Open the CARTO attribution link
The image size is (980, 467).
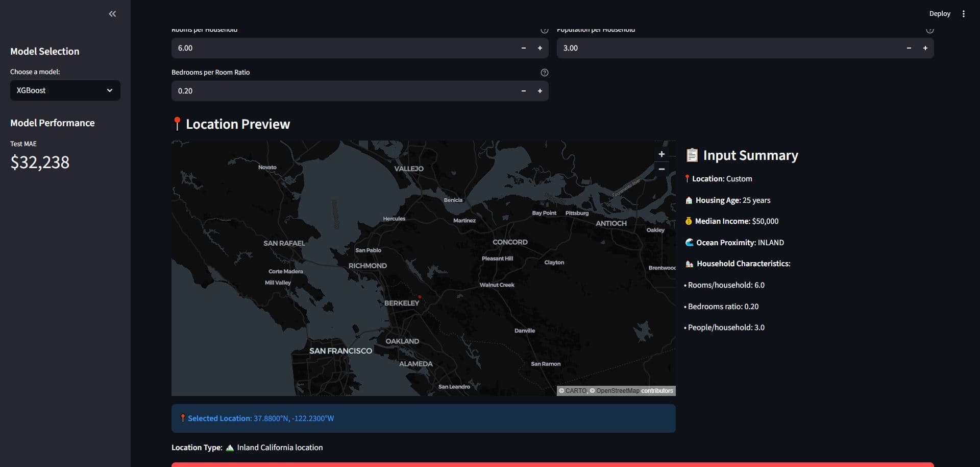tap(576, 391)
